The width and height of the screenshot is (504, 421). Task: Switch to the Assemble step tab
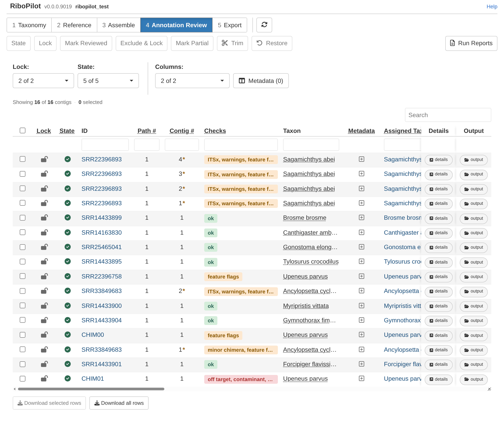point(119,25)
